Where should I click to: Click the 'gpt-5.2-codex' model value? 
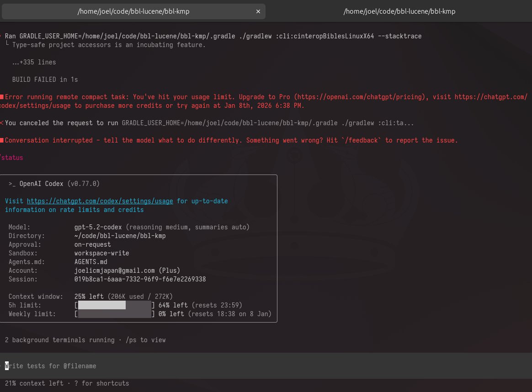pyautogui.click(x=98, y=227)
